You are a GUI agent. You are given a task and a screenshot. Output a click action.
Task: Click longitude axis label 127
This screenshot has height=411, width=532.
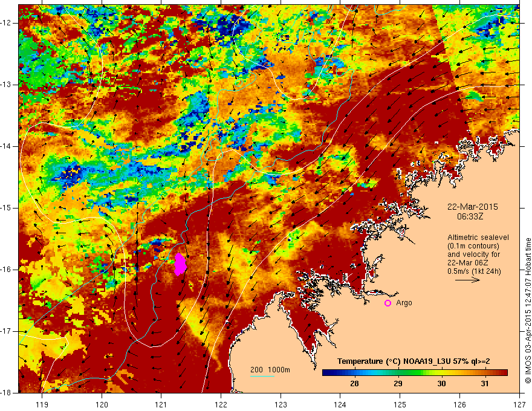[519, 404]
